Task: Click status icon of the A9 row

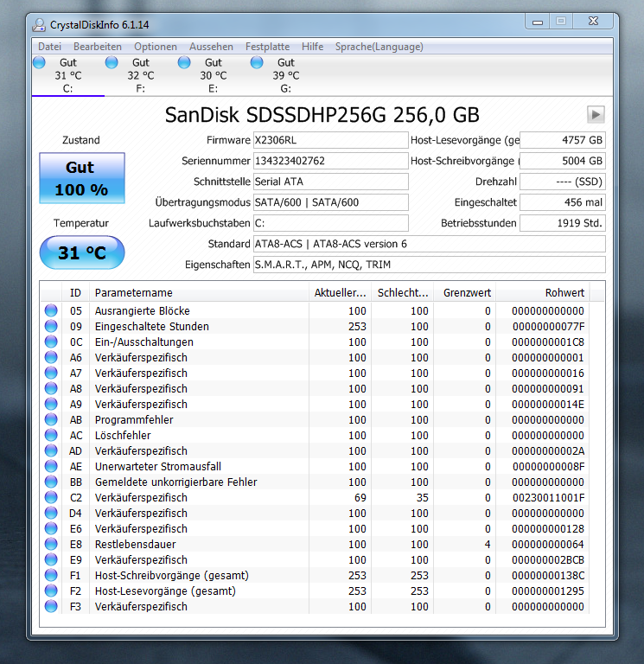Action: [51, 405]
